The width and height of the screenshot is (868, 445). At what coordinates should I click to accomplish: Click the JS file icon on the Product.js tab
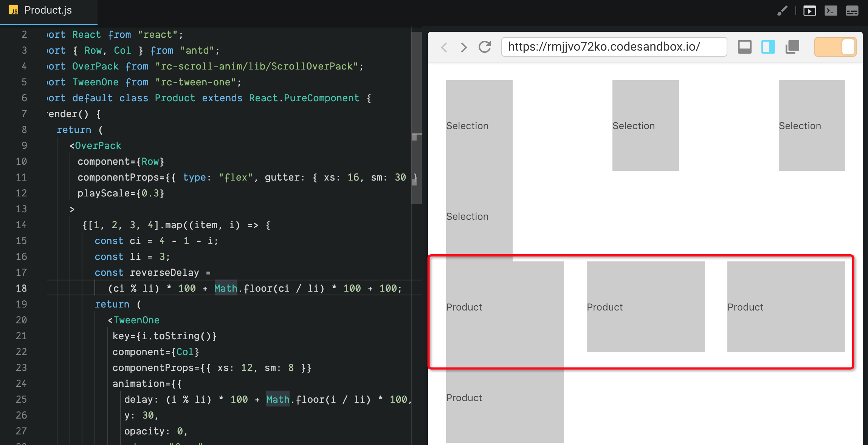pos(14,10)
